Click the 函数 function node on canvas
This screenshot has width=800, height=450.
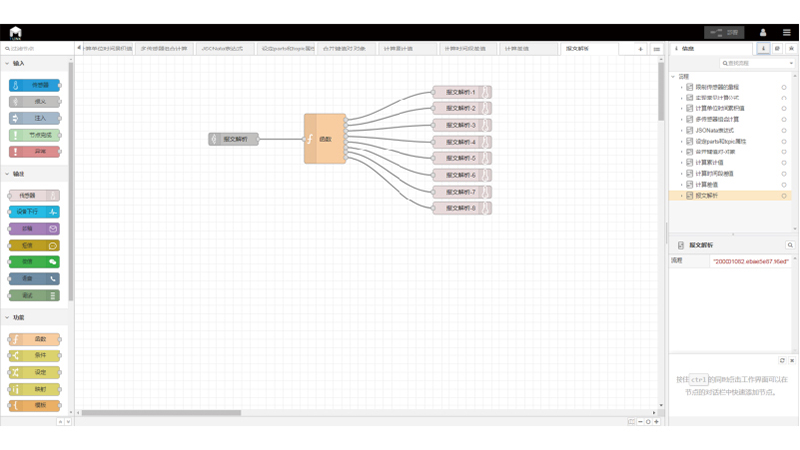(325, 139)
